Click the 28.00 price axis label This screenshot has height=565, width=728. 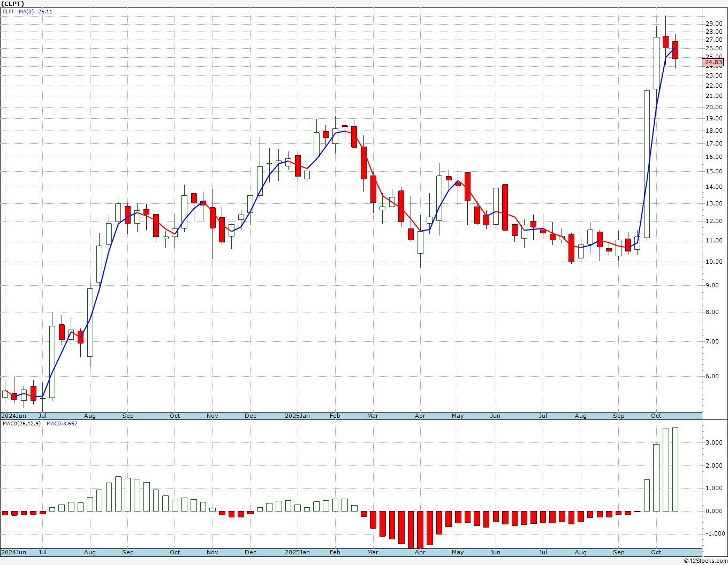714,32
